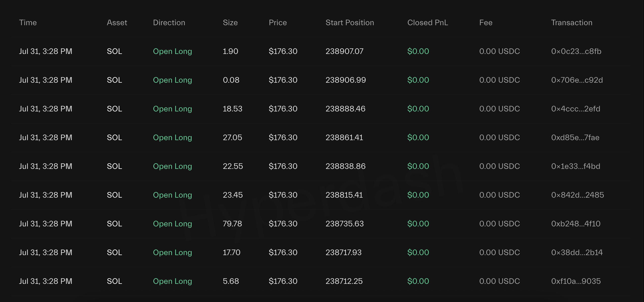Click the Transaction column header
Screen dimensions: 644x302
tap(571, 22)
